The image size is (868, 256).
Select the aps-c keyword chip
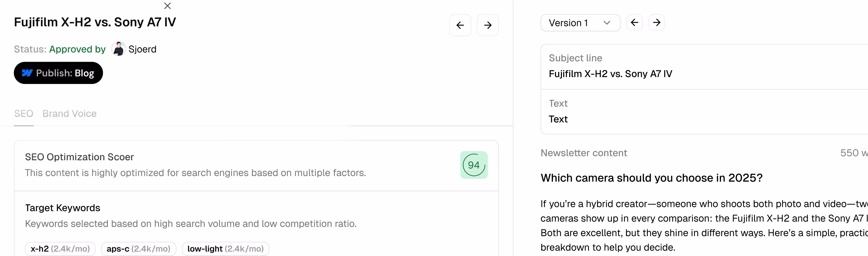point(139,249)
